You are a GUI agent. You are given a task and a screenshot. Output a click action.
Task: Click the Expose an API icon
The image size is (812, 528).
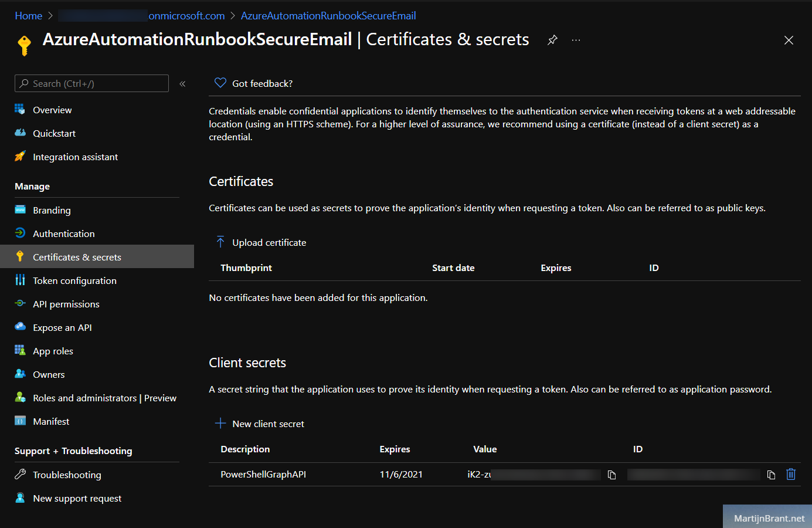20,327
